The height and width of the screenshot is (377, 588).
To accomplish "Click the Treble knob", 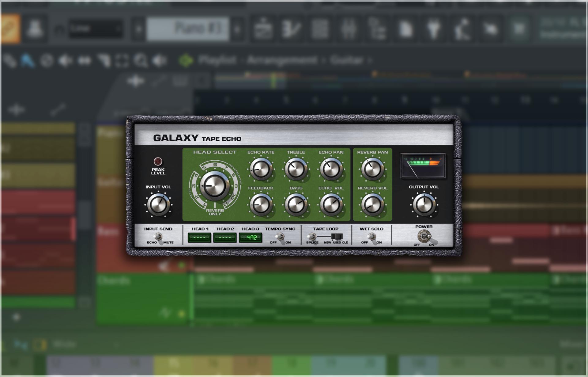I will tap(296, 169).
